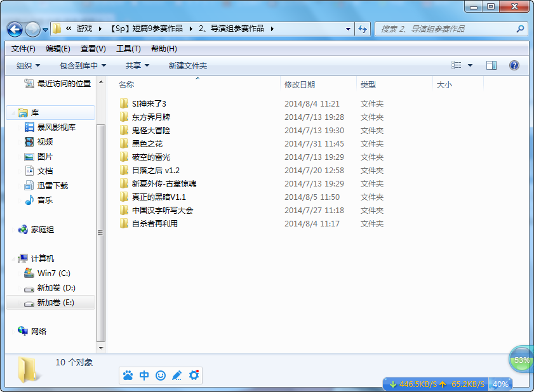Toggle the 中 Chinese input mode
The width and height of the screenshot is (534, 392).
coord(144,376)
